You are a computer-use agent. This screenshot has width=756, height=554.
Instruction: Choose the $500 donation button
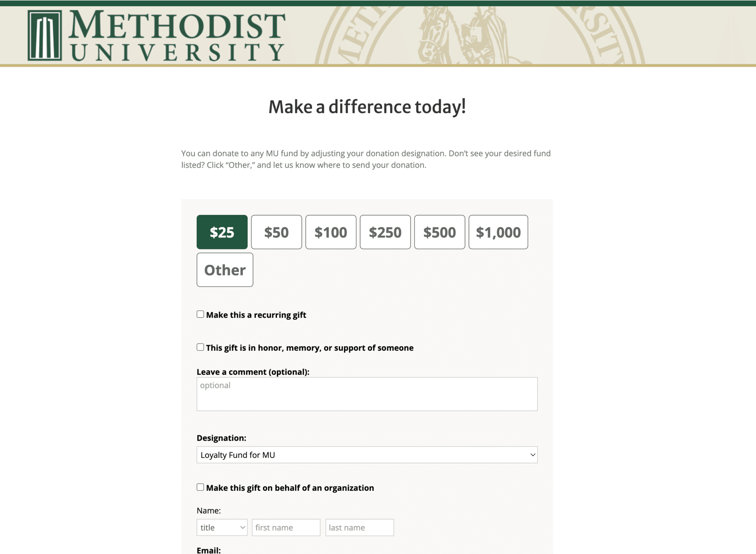click(439, 232)
